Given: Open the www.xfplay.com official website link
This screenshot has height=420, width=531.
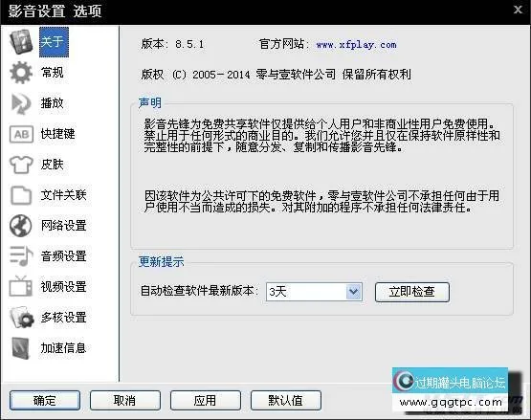Looking at the screenshot, I should pos(356,45).
